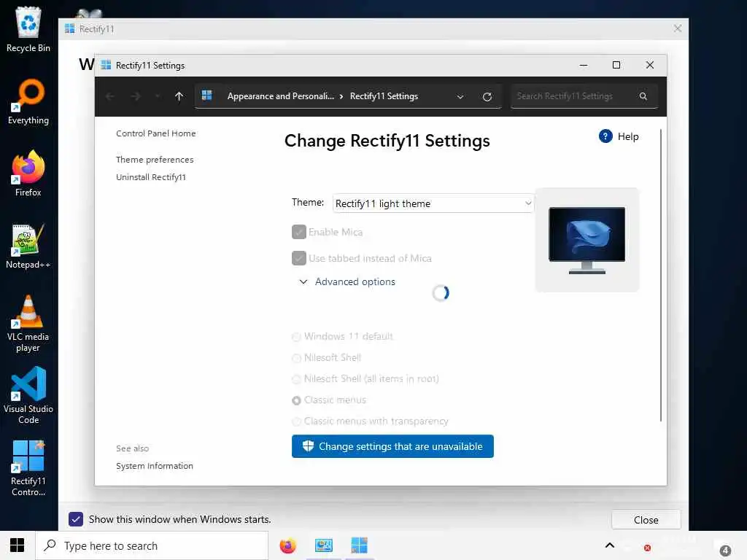747x560 pixels.
Task: Go forward using the forward arrow
Action: coord(136,97)
